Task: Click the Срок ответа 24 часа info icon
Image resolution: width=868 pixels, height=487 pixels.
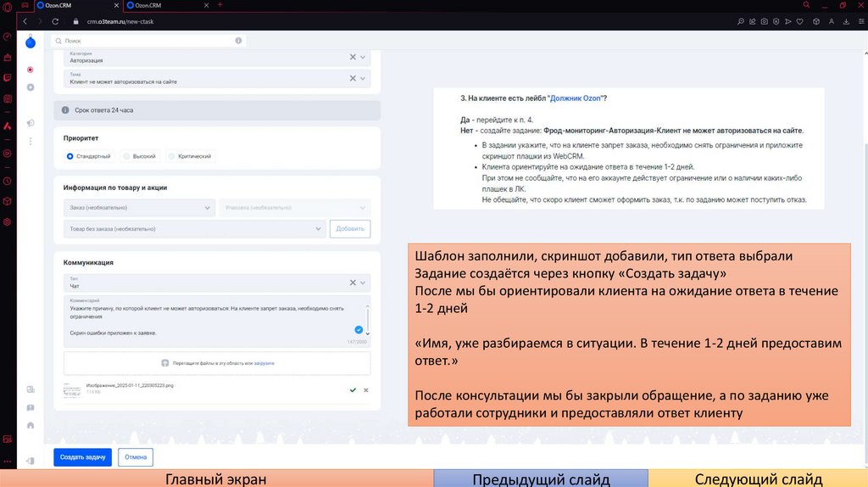Action: point(65,110)
